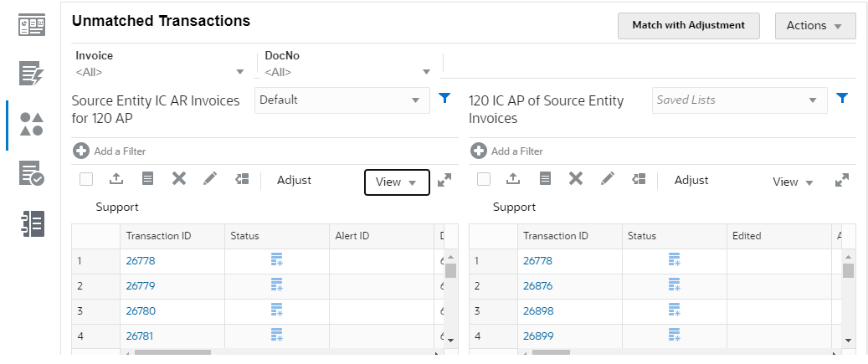Viewport: 868px width, 364px height.
Task: Click the Alert ID column header
Action: [352, 236]
